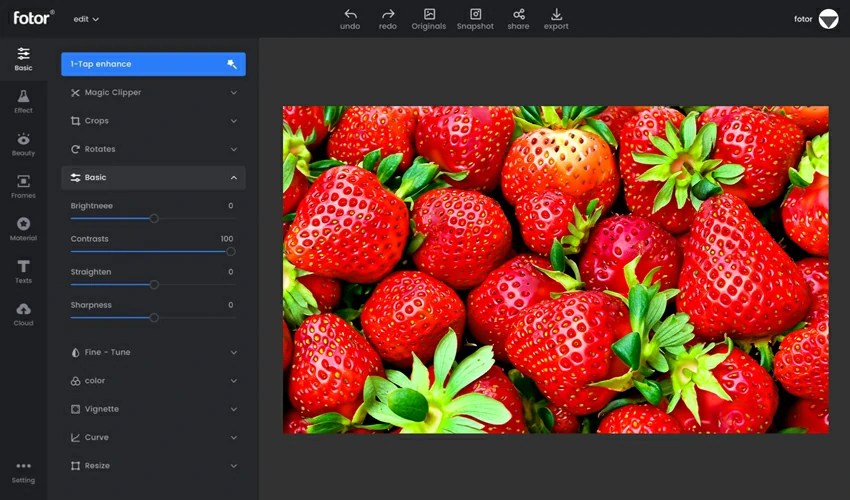Viewport: 850px width, 500px height.
Task: Click the Contrasts value 100
Action: point(227,239)
